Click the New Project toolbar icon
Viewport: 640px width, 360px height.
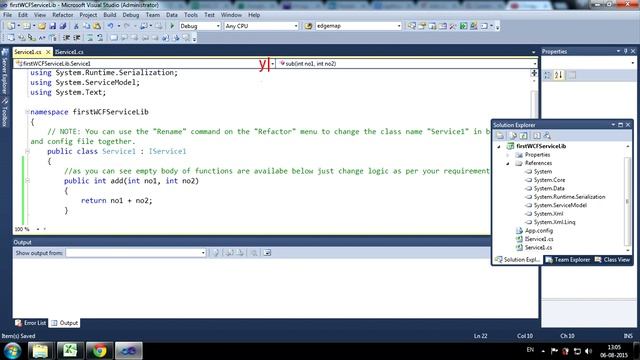(x=11, y=26)
